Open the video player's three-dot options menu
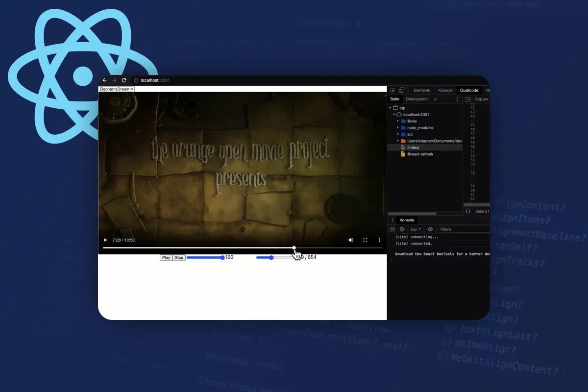Image resolution: width=588 pixels, height=392 pixels. pos(379,240)
